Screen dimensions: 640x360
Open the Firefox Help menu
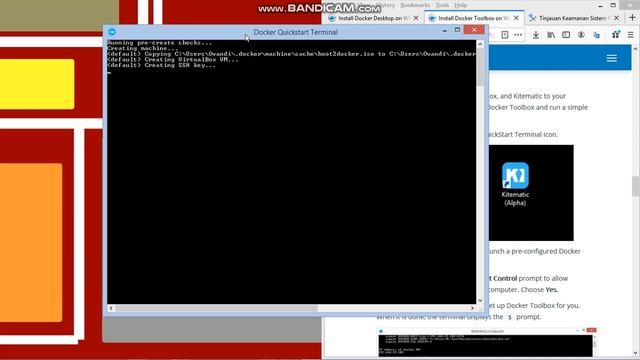[x=460, y=5]
